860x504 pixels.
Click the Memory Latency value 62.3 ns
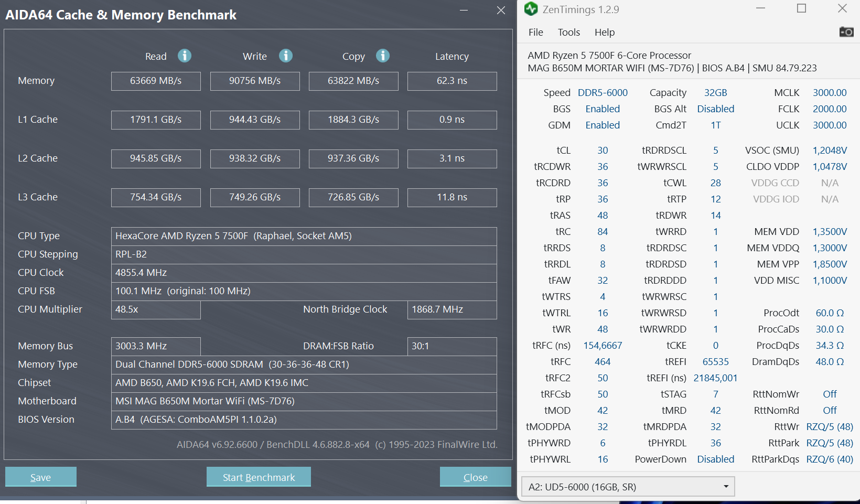point(452,81)
